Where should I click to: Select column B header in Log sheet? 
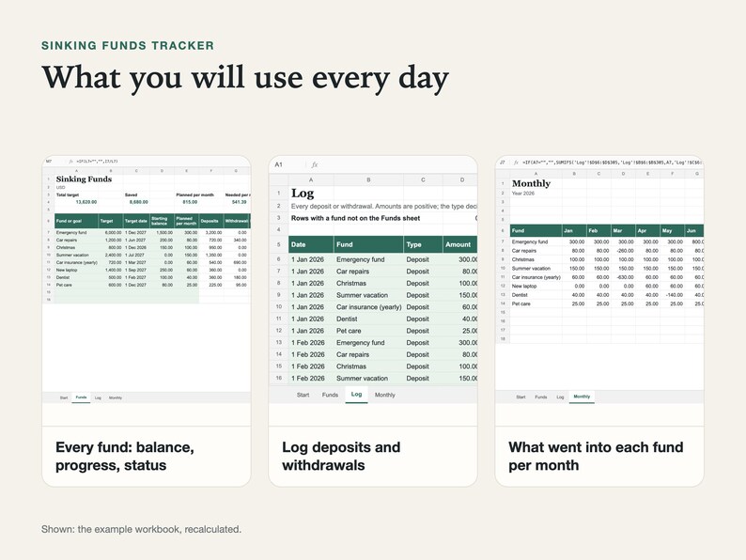(x=368, y=179)
